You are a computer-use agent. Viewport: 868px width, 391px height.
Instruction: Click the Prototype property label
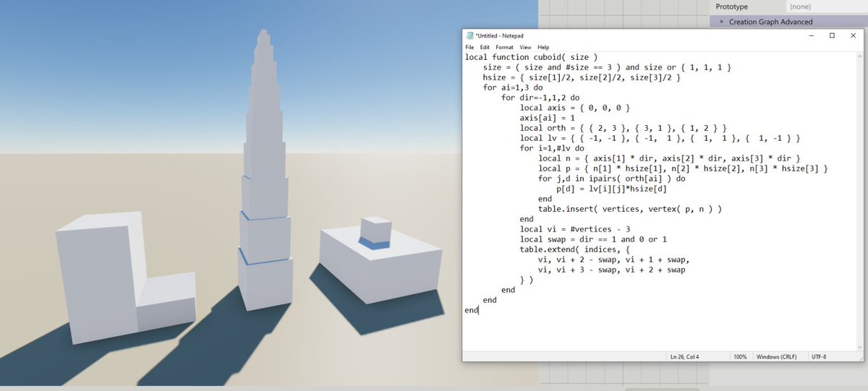[x=731, y=7]
